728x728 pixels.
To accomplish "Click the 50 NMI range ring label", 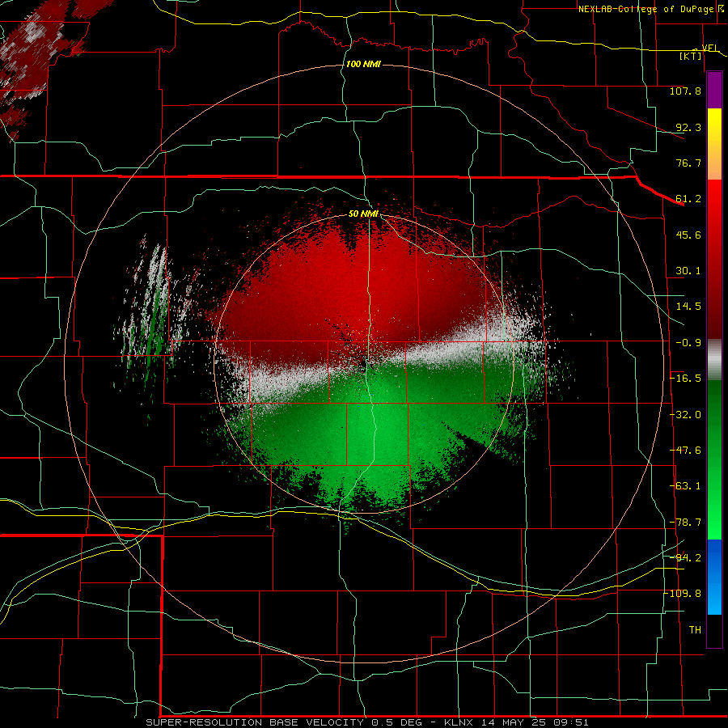I will pyautogui.click(x=363, y=214).
